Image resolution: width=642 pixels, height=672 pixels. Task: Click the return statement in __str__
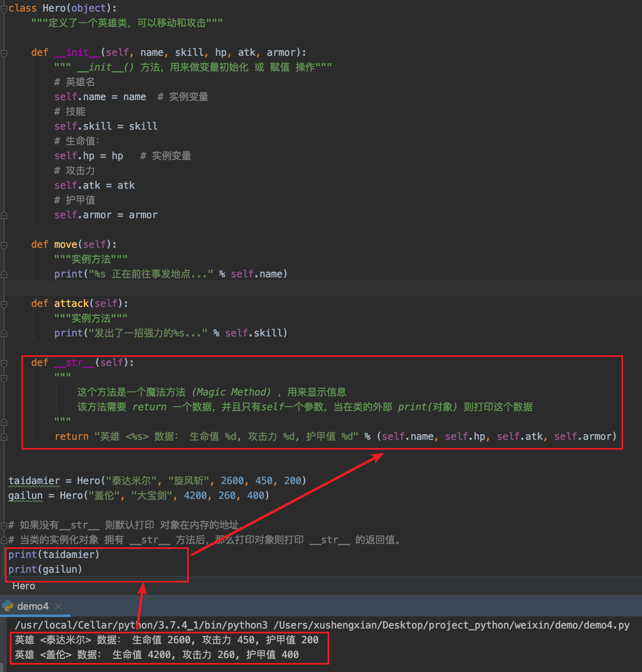coord(335,437)
